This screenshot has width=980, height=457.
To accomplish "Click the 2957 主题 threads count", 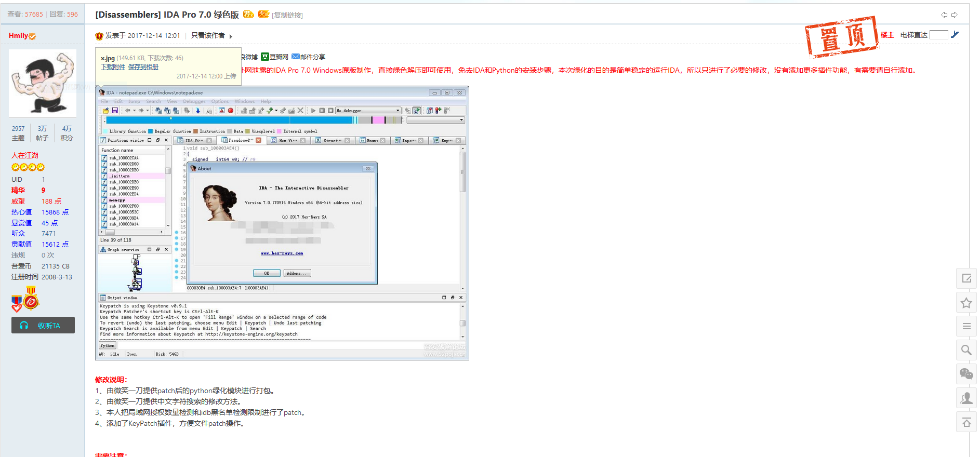I will (18, 133).
